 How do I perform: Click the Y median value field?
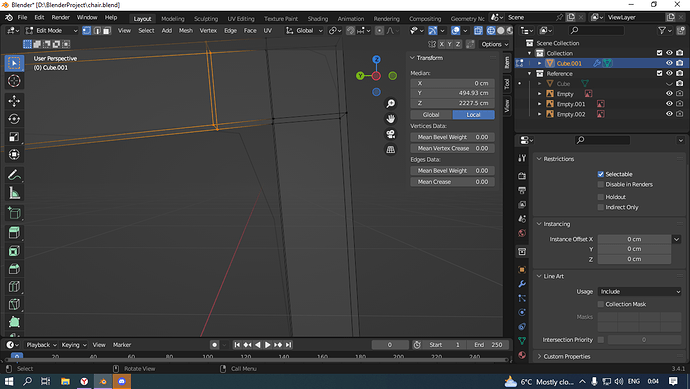pyautogui.click(x=452, y=93)
